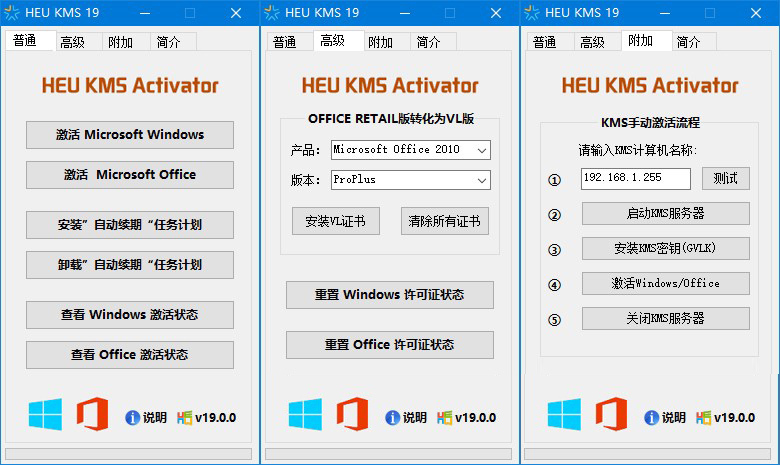
Task: Click 测试 button next to IP field
Action: point(726,179)
